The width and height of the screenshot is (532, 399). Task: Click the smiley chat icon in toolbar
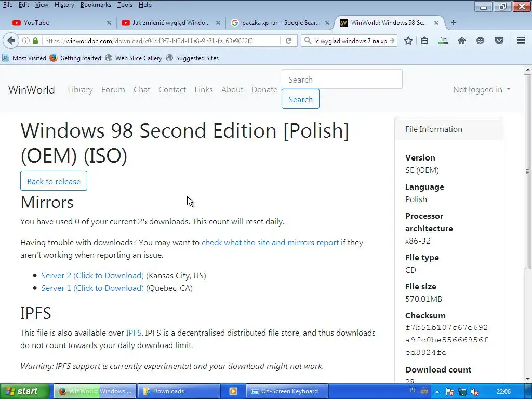coord(480,41)
